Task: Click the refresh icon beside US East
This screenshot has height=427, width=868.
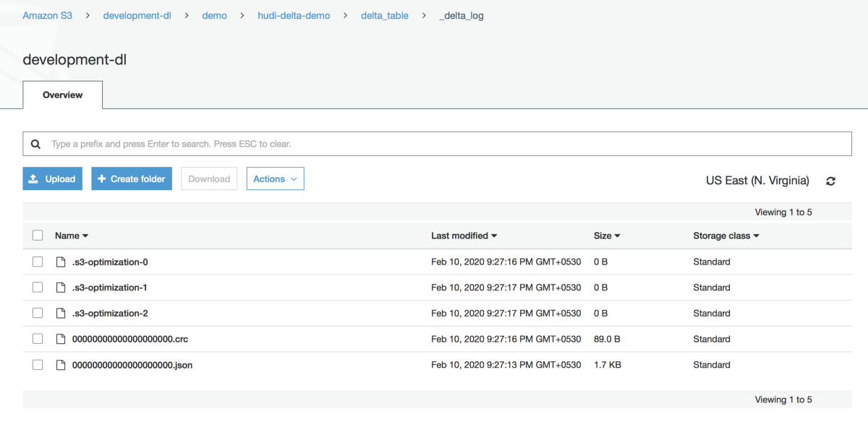Action: click(x=830, y=181)
